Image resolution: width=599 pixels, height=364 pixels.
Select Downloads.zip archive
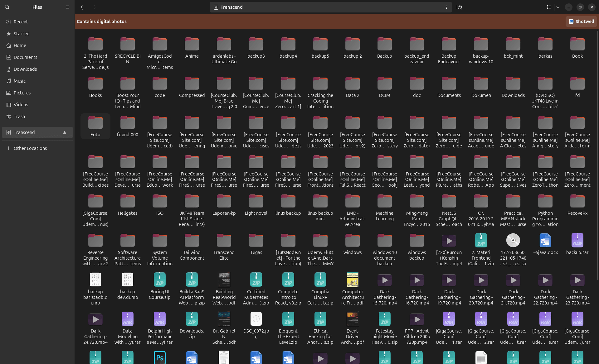(x=192, y=326)
